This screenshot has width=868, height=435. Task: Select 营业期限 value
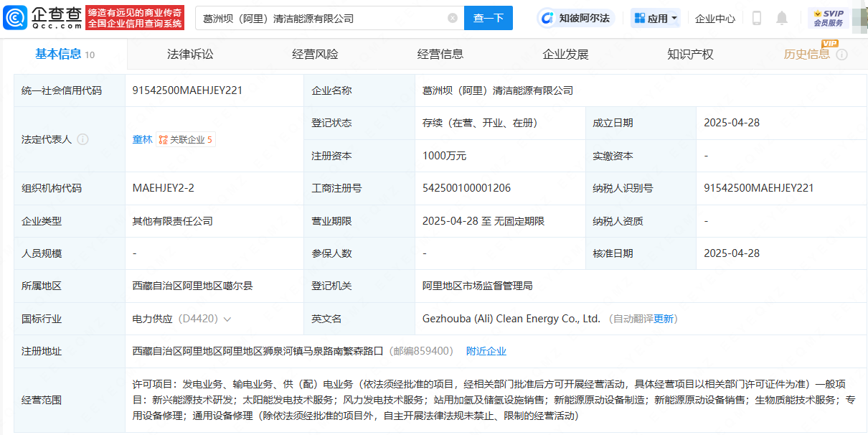[x=483, y=221]
